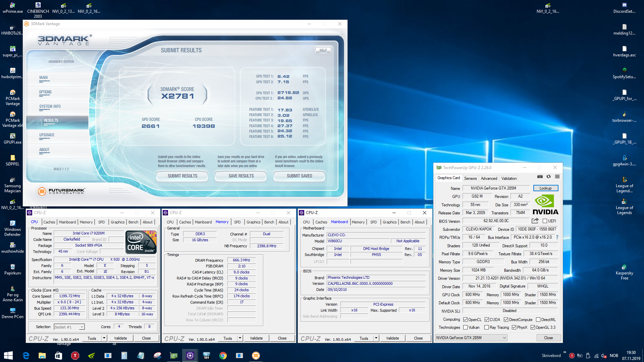Click the SAVE RESULTS button

241,176
